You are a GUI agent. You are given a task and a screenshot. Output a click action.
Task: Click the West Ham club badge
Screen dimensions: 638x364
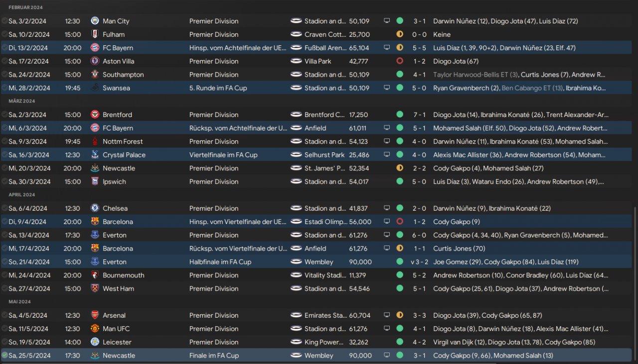click(95, 288)
